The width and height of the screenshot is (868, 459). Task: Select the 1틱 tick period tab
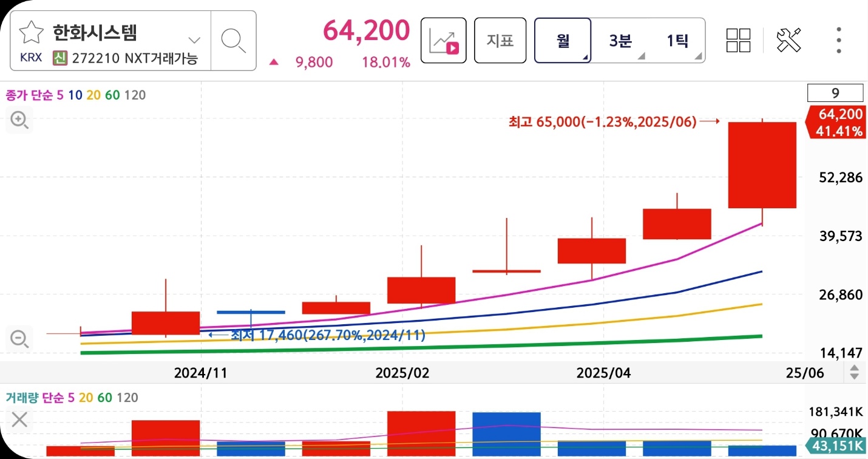tap(677, 41)
